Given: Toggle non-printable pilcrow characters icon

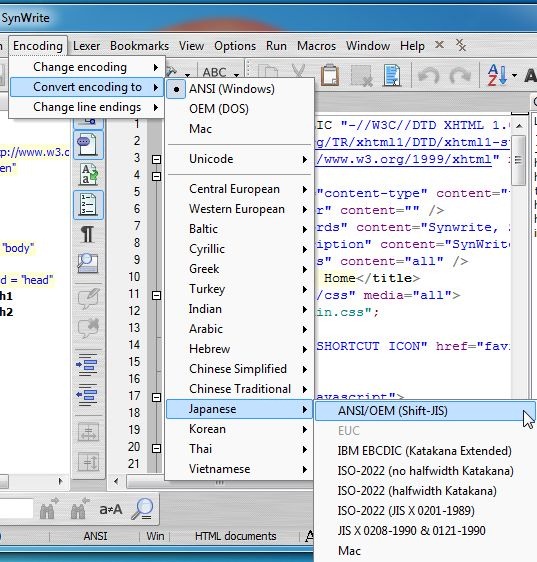Looking at the screenshot, I should click(x=87, y=234).
